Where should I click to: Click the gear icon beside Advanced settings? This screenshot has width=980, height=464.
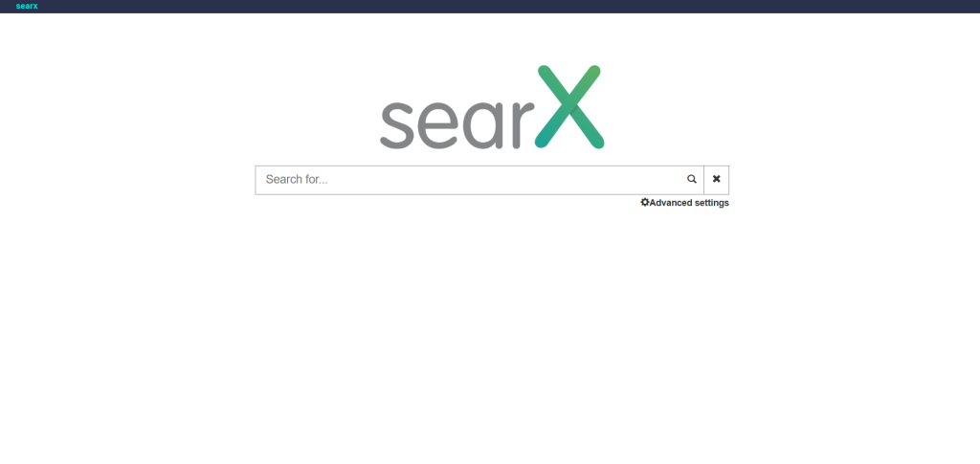[x=645, y=202]
